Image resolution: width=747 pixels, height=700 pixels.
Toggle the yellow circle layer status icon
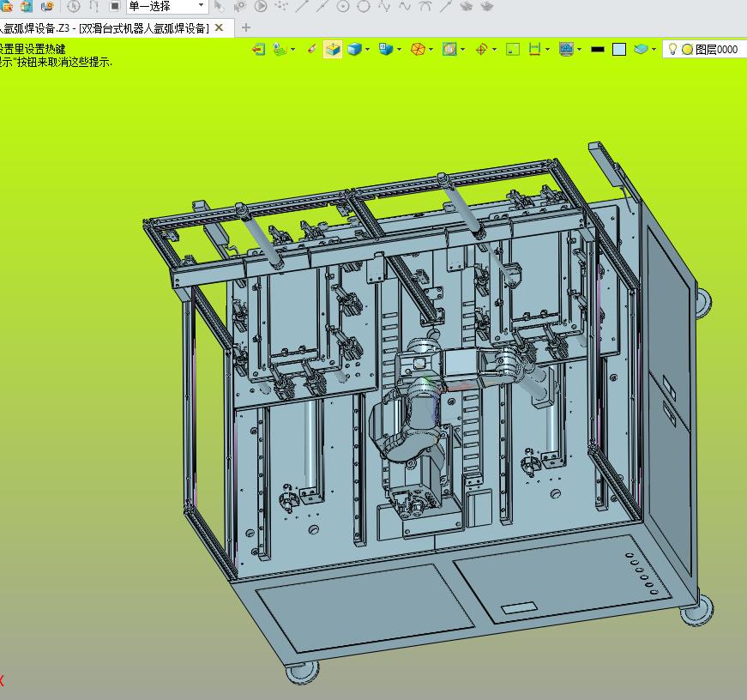click(x=687, y=50)
